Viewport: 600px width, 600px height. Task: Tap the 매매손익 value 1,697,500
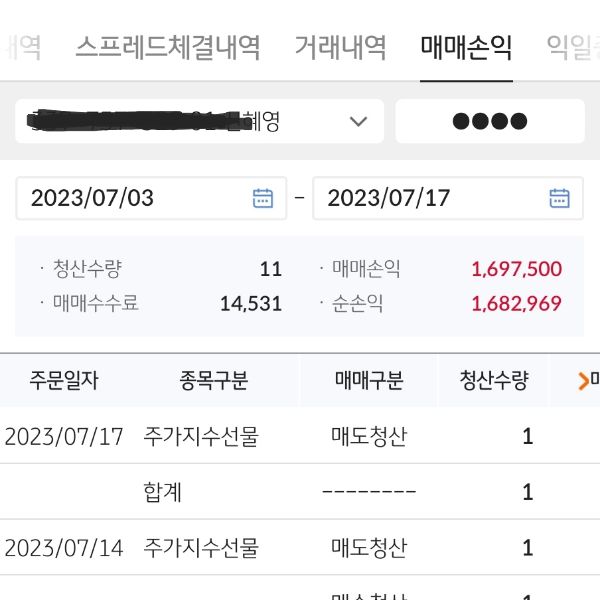tap(516, 269)
